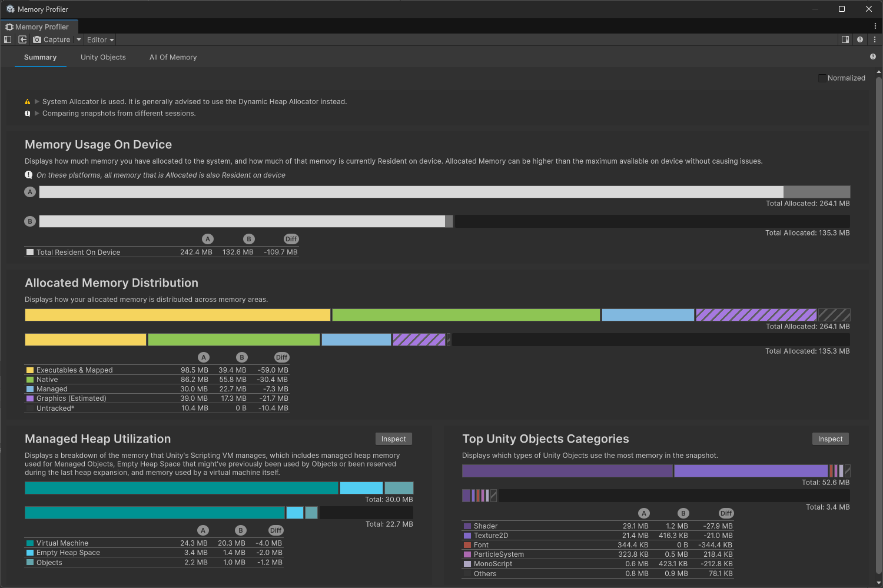Click Inspect in Managed Heap Utilization
The height and width of the screenshot is (588, 883).
tap(393, 439)
